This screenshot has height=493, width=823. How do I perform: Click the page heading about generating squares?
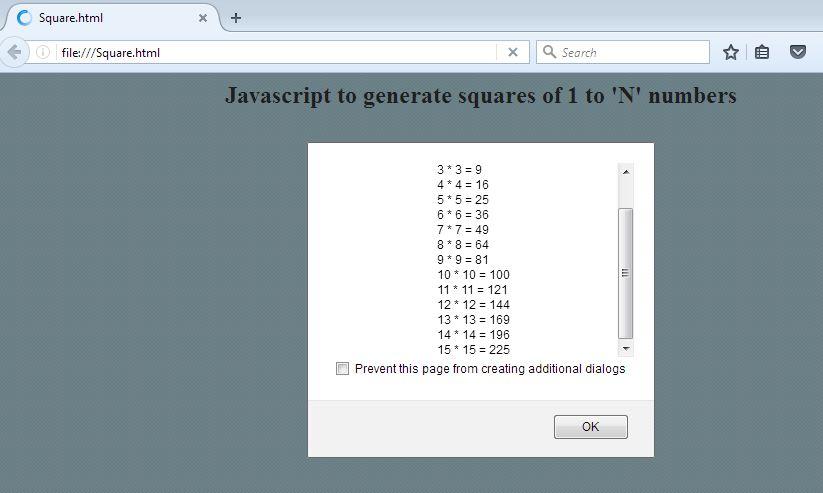480,96
